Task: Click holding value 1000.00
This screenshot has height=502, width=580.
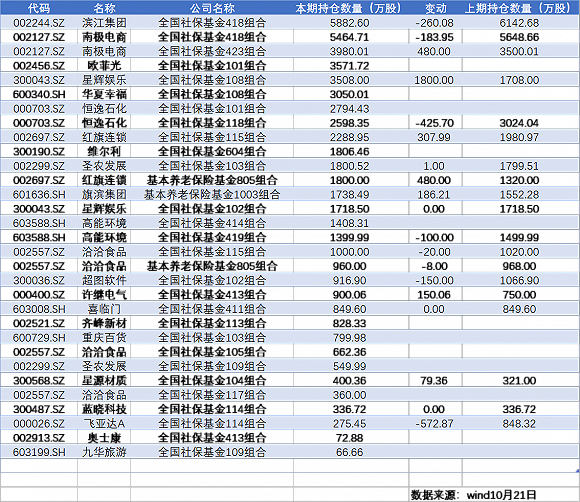Action: click(x=350, y=252)
